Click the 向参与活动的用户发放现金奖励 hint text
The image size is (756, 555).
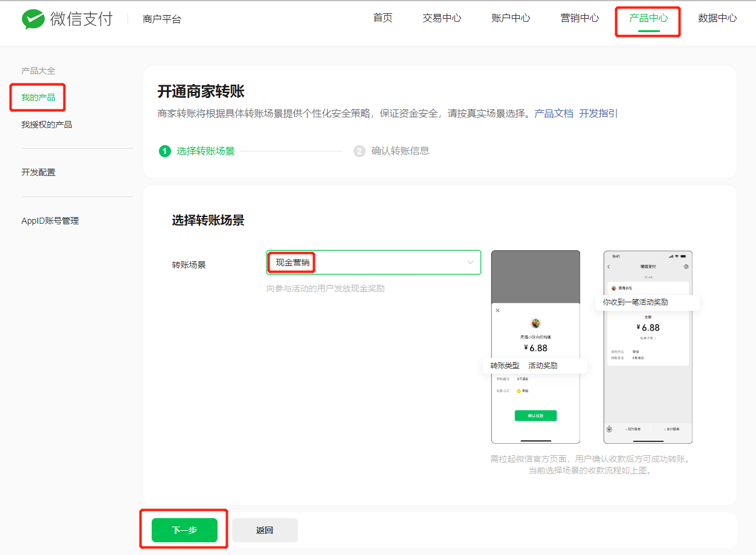[x=326, y=288]
